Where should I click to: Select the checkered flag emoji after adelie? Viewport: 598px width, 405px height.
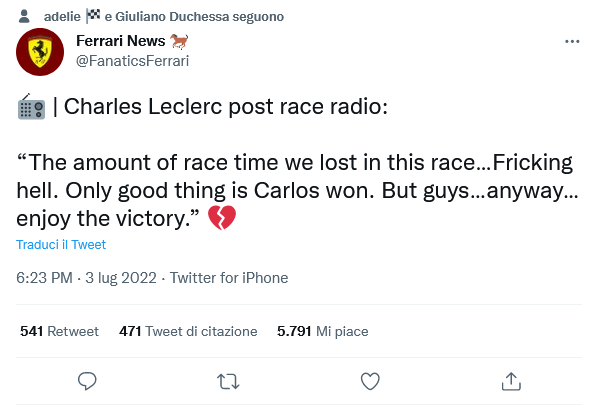(93, 16)
